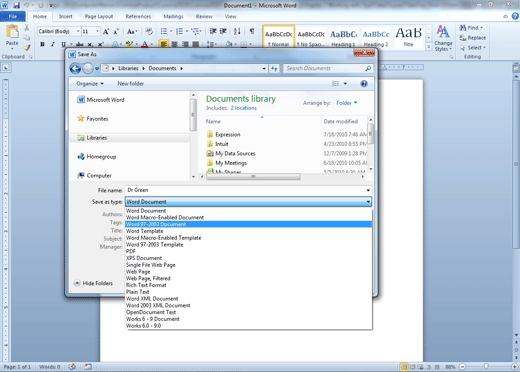520x372 pixels.
Task: Open the Arrange by Folder dropdown
Action: point(347,103)
